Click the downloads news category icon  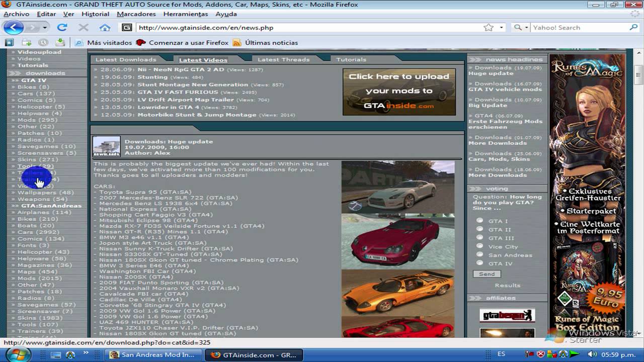106,146
